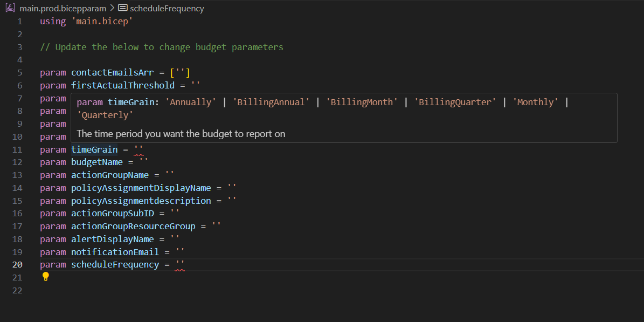The width and height of the screenshot is (644, 322).
Task: Open scheduleFrequency breadcrumb symbol
Action: [167, 8]
